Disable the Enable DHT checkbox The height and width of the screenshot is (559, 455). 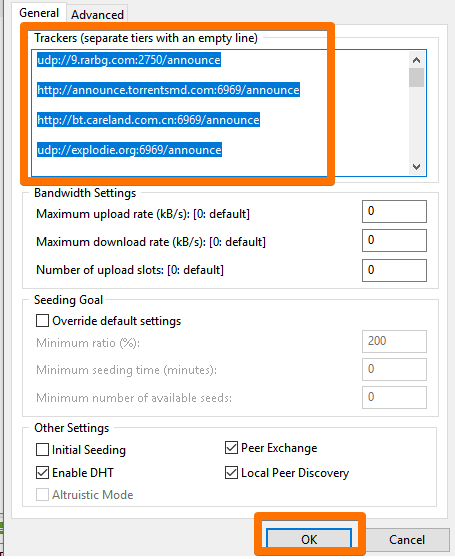click(42, 472)
